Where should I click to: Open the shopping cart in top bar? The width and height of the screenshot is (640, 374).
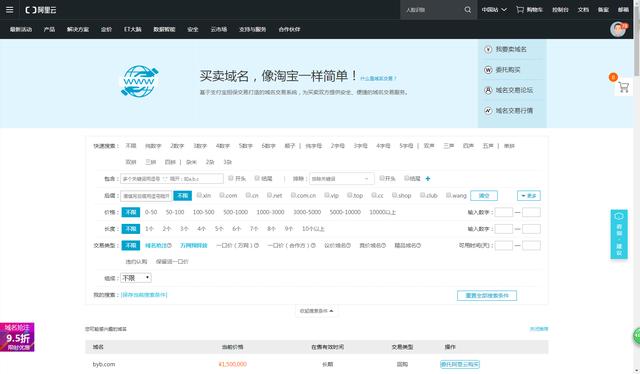[x=529, y=9]
